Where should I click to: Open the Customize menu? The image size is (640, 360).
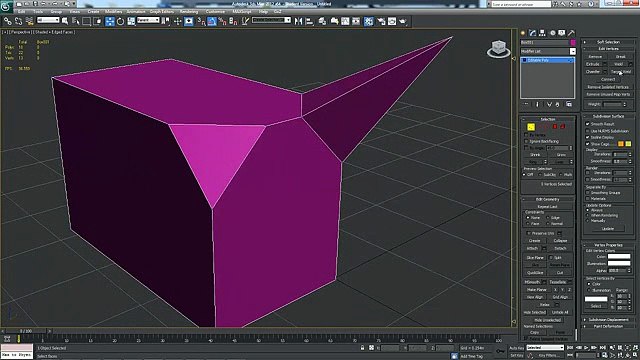click(215, 11)
